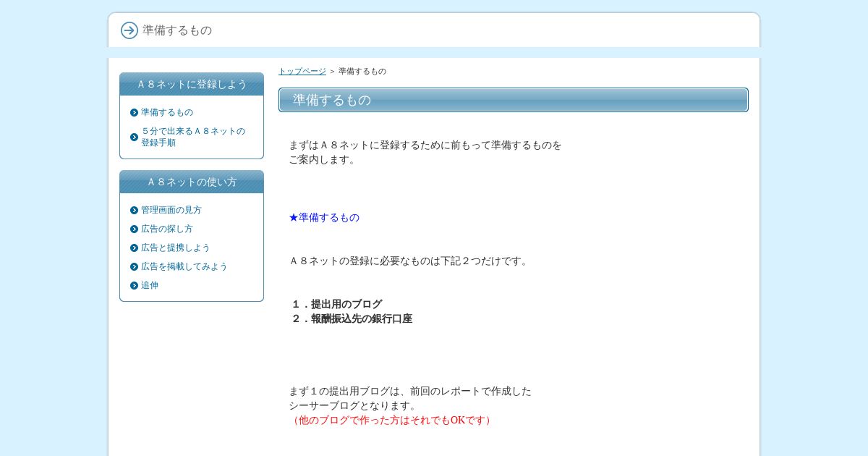
Task: Click the blue ★準備するもの subheading text
Action: coord(324,217)
